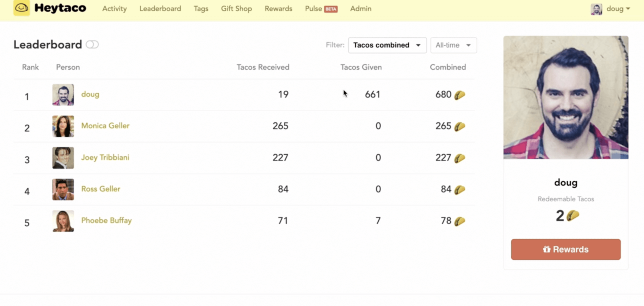The image size is (644, 306).
Task: Click Monica Geller's avatar photo
Action: click(x=63, y=126)
